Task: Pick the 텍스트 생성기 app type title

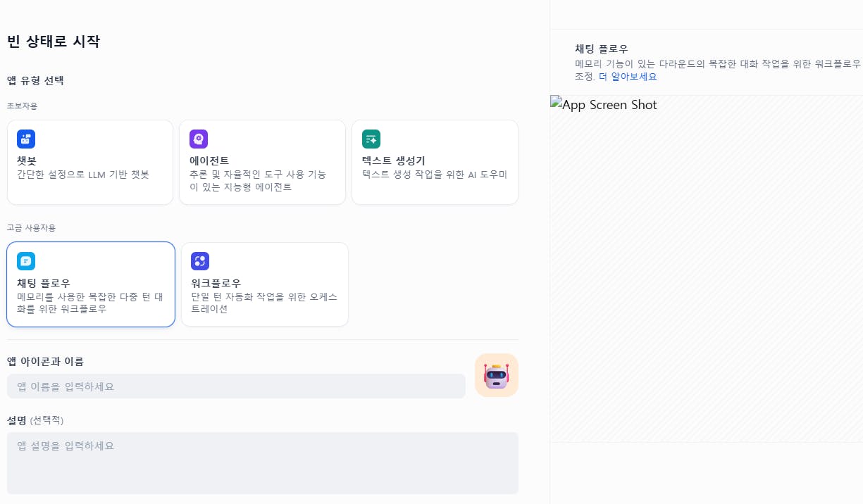Action: 394,160
